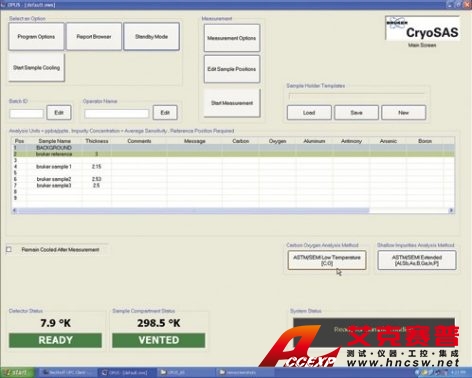This screenshot has height=378, width=472.
Task: Select ASTM/SEMI Low Temperature C,O method
Action: [327, 260]
